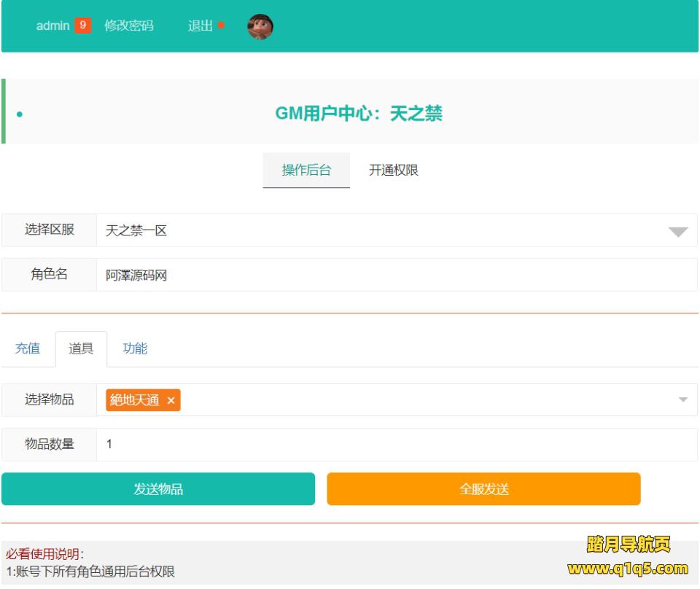
Task: Click the admin username link
Action: pyautogui.click(x=52, y=26)
